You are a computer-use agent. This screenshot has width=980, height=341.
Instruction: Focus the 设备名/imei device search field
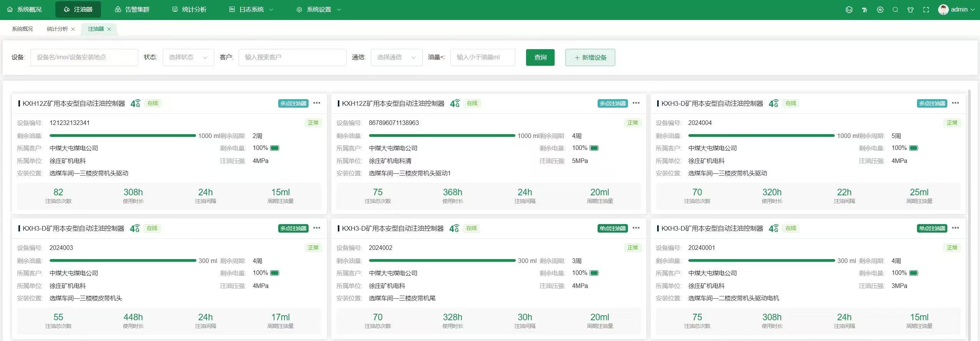click(84, 57)
